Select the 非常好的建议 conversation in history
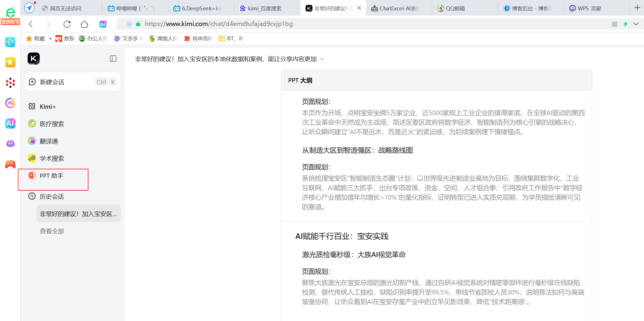The height and width of the screenshot is (321, 644). [x=78, y=214]
